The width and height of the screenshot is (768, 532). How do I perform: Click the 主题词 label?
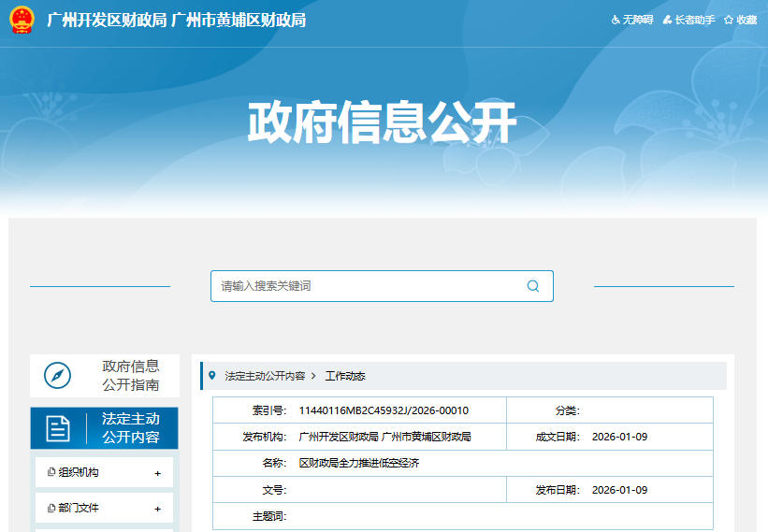pos(268,516)
